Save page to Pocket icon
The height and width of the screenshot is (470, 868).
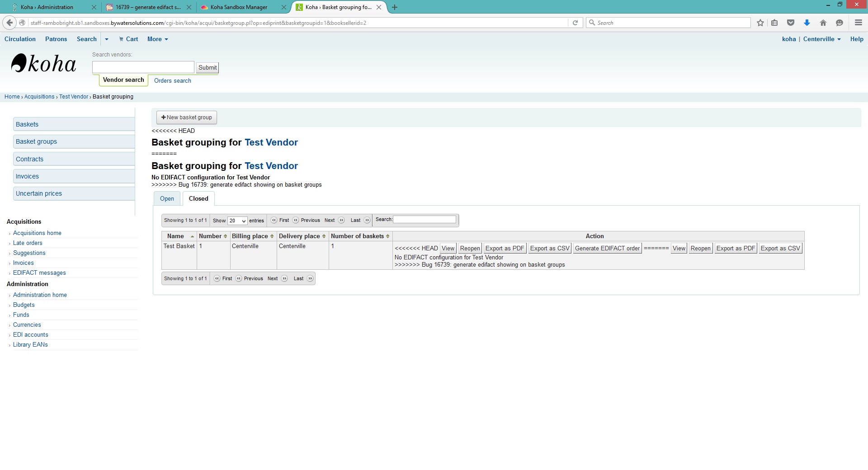point(791,23)
